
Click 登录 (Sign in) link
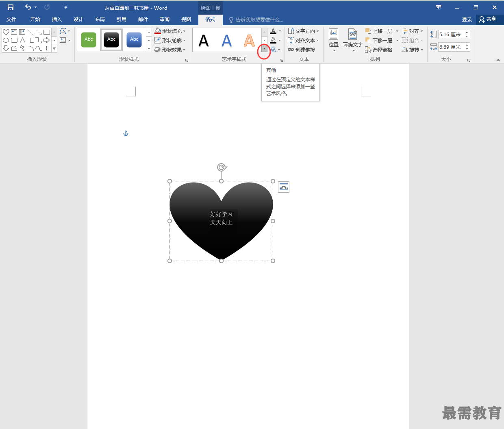(467, 19)
